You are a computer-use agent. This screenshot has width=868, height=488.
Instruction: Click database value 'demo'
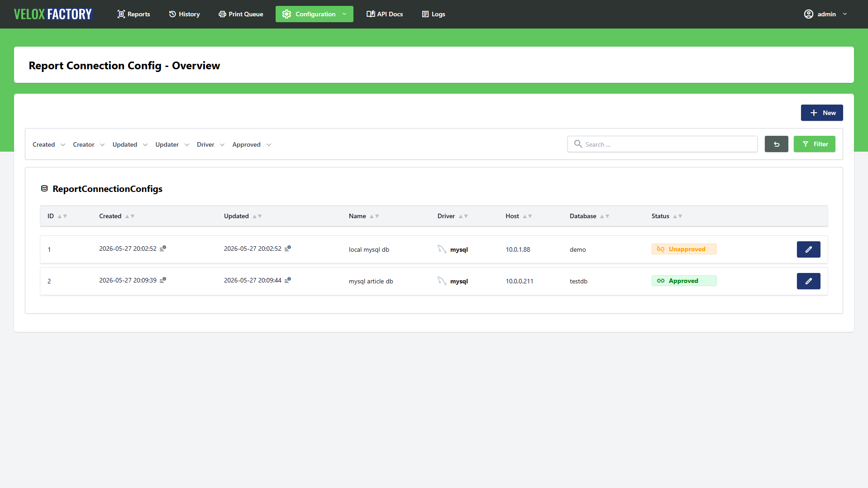(577, 249)
